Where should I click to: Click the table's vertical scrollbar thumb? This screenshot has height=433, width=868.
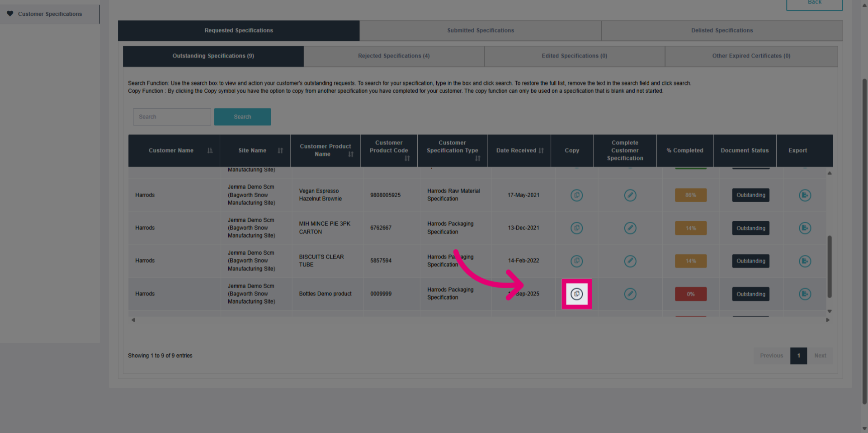[829, 266]
